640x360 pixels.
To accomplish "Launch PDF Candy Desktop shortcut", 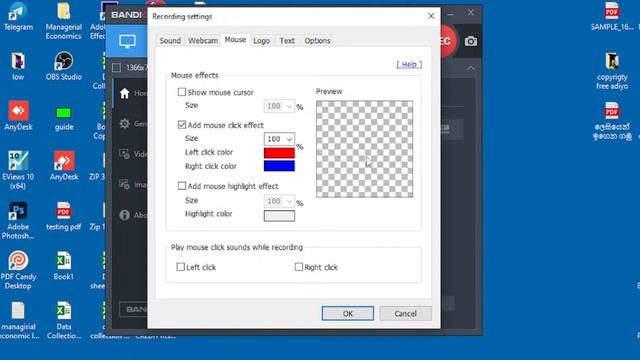I will pos(18,269).
